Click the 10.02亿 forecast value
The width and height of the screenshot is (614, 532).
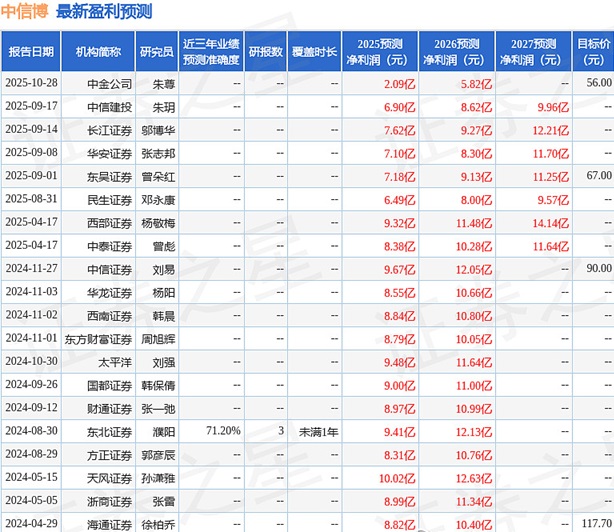(x=397, y=478)
